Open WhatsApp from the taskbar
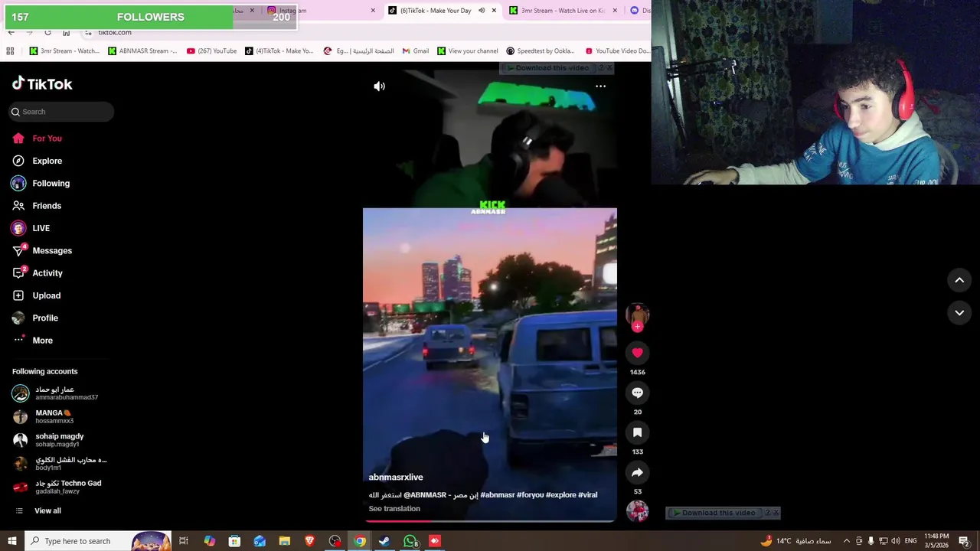Image resolution: width=980 pixels, height=551 pixels. tap(410, 541)
